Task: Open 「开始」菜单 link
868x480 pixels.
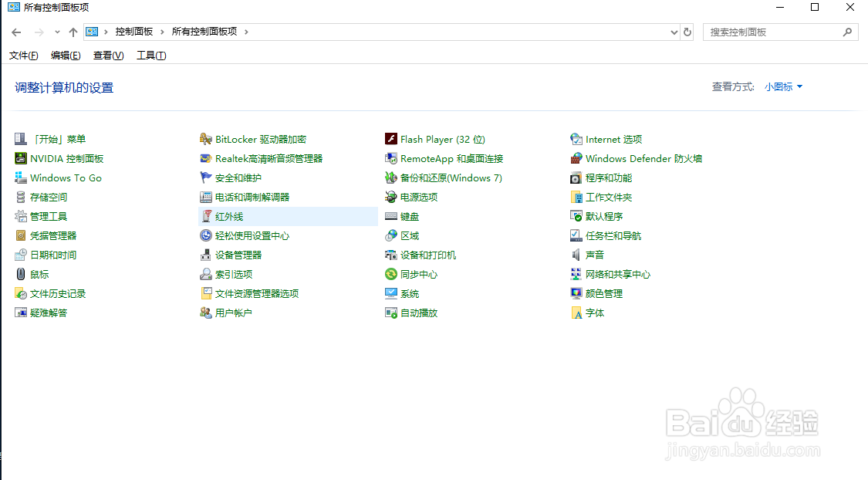Action: coord(59,139)
